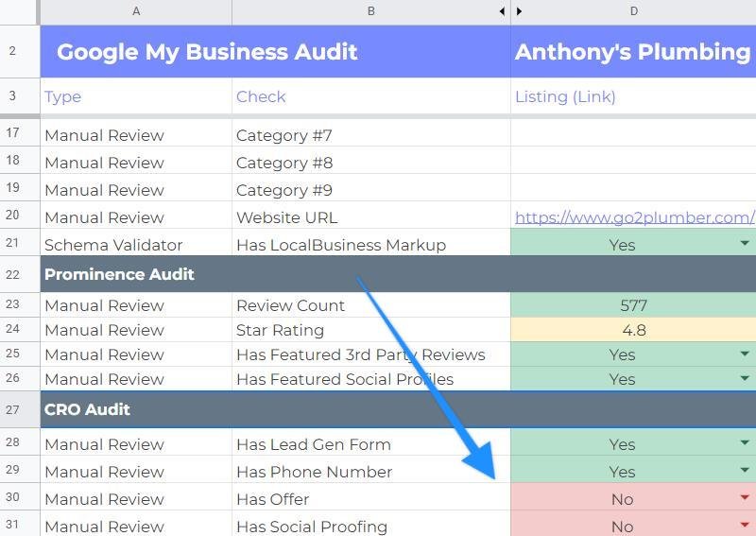Screen dimensions: 756x536
Task: Click the Type column label
Action: click(x=62, y=97)
